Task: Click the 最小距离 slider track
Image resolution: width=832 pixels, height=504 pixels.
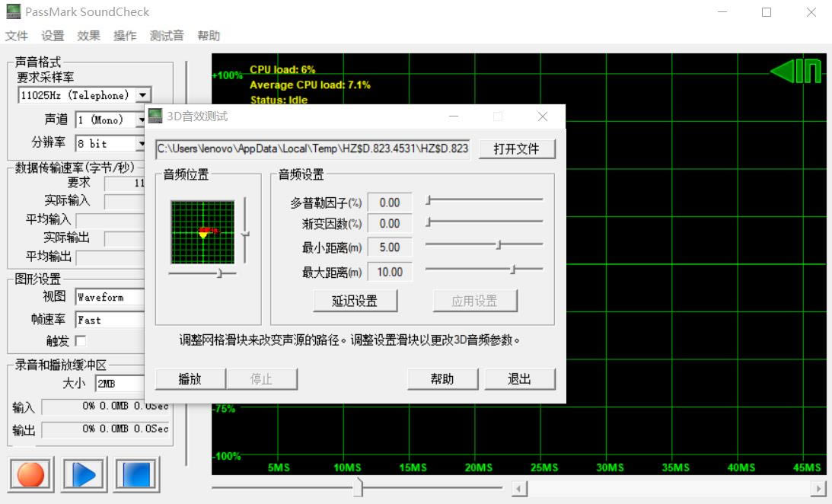Action: [x=484, y=245]
